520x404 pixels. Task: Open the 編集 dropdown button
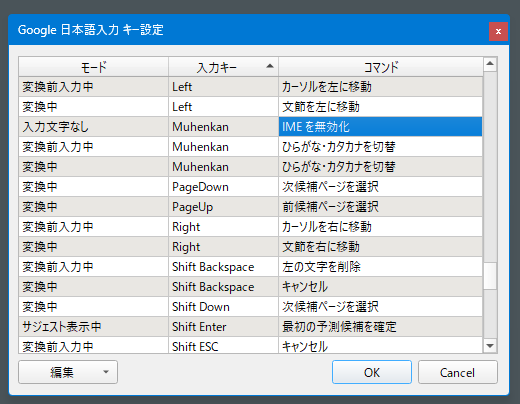[68, 372]
